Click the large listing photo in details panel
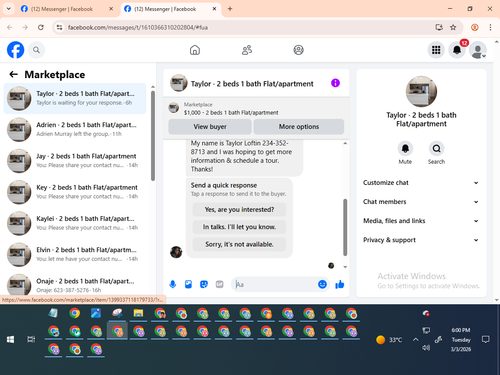Image resolution: width=500 pixels, height=375 pixels. coord(421,92)
